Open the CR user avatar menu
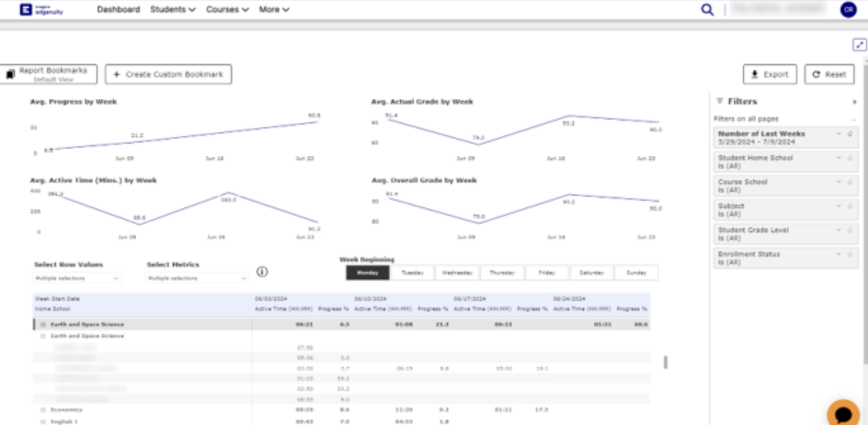Viewport: 868px width, 425px height. click(x=848, y=9)
